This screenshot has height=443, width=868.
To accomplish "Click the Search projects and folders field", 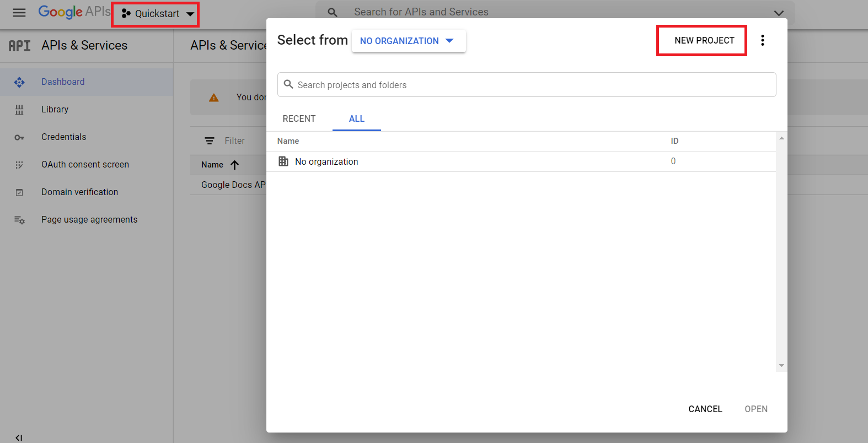I will [527, 85].
